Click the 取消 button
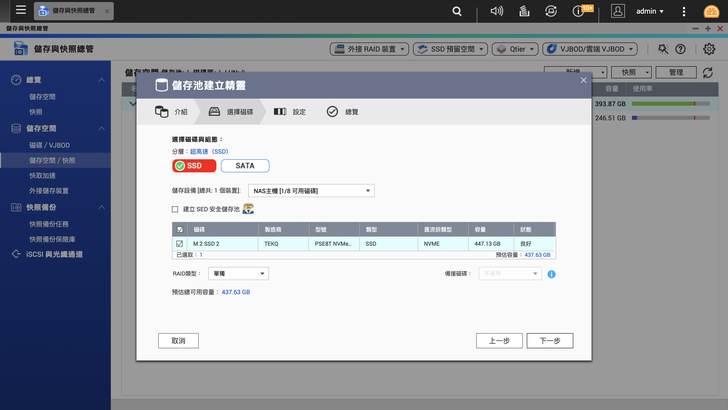Screen dimensions: 728x410 [178, 341]
